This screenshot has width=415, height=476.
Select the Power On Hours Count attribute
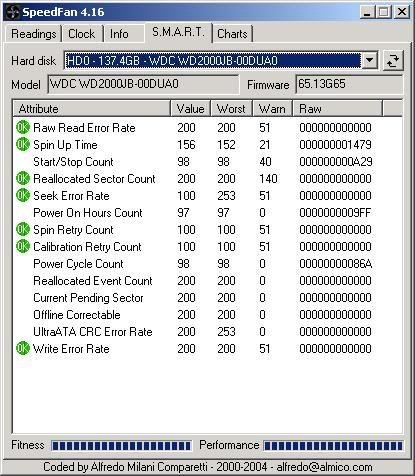click(x=88, y=213)
